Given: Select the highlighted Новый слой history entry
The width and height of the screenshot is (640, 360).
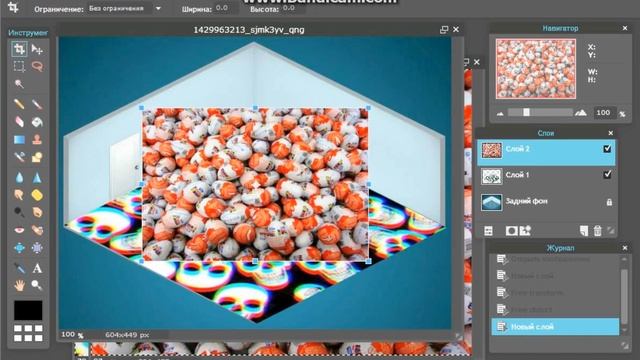Looking at the screenshot, I should [555, 327].
